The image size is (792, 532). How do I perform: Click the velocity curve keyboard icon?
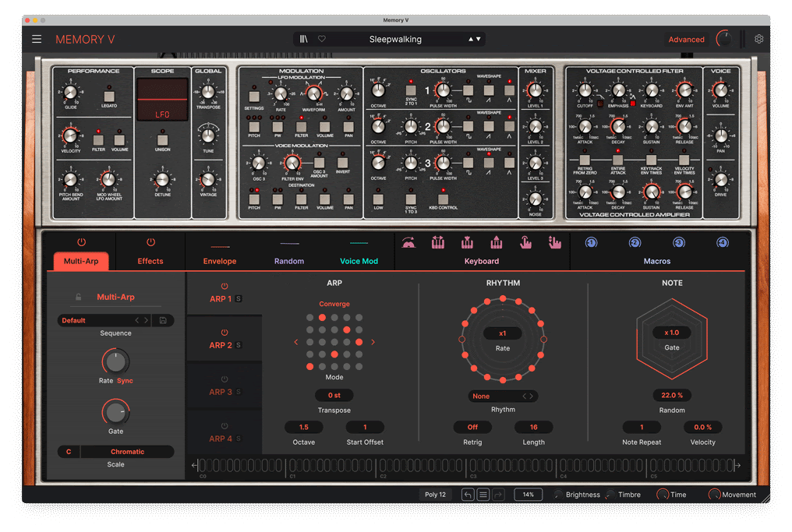pyautogui.click(x=408, y=243)
